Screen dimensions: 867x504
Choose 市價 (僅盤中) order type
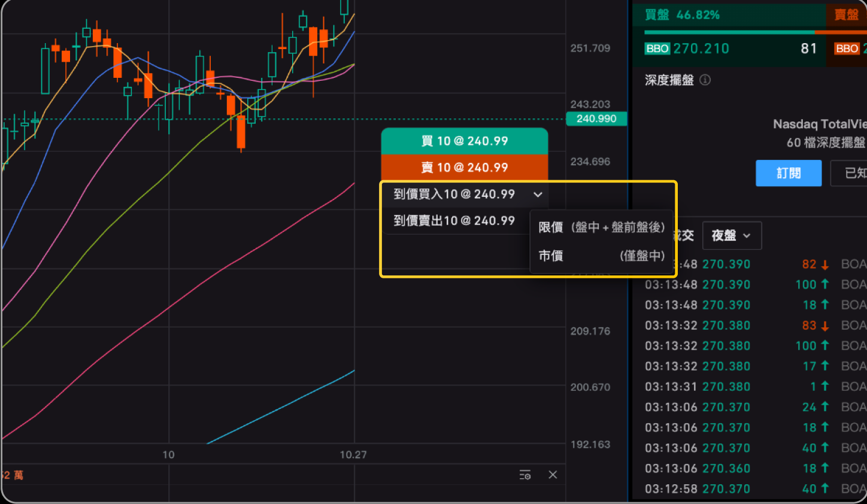(x=601, y=256)
